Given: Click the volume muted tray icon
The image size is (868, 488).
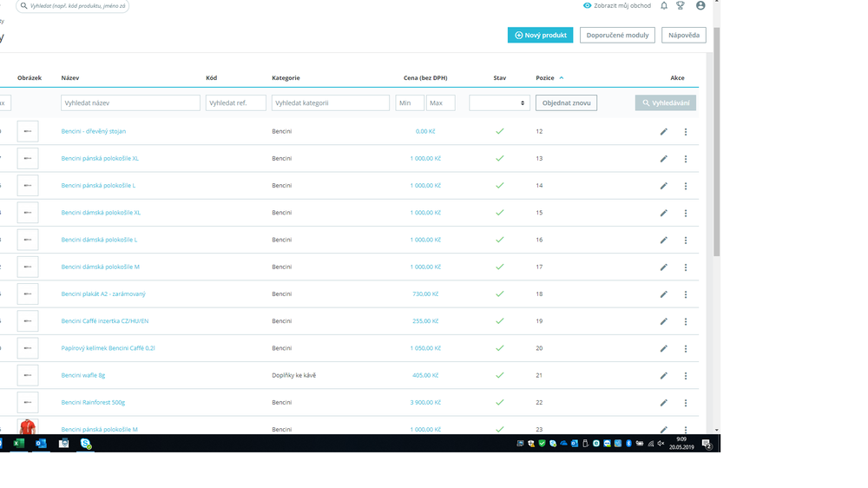Looking at the screenshot, I should 661,443.
